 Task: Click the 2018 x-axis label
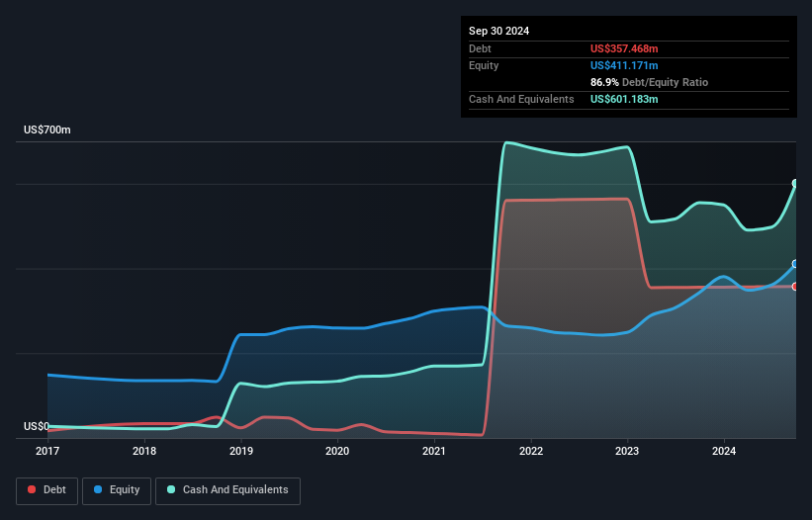tap(144, 451)
